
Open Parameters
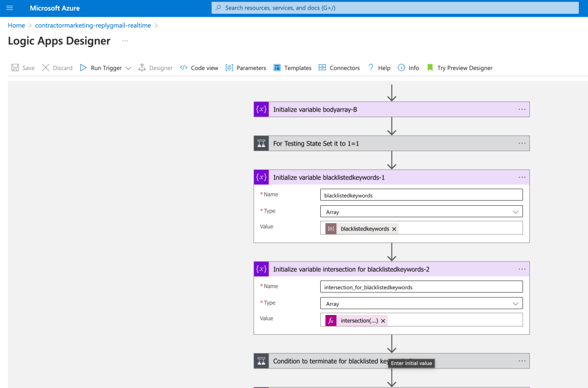(x=245, y=68)
